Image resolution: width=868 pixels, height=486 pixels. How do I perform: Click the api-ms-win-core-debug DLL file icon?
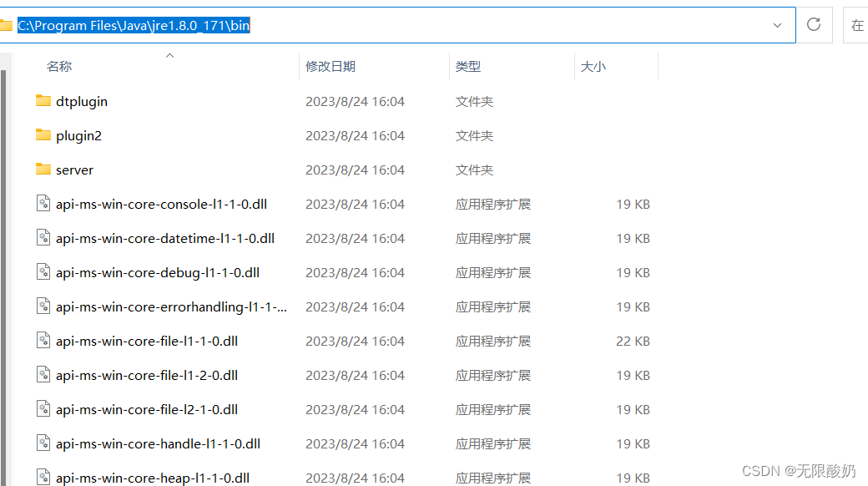tap(44, 272)
